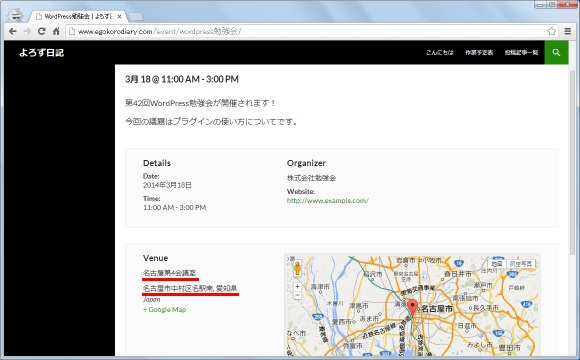Open the Chrome hamburger menu
The width and height of the screenshot is (580, 360).
[568, 31]
